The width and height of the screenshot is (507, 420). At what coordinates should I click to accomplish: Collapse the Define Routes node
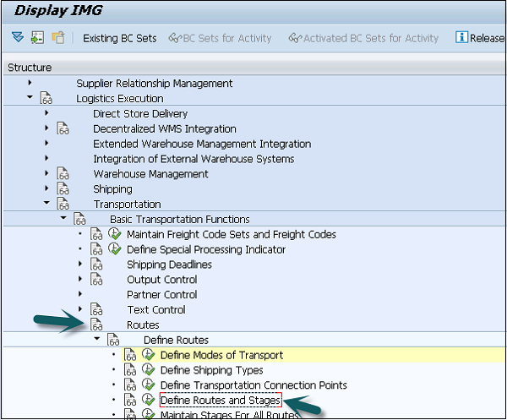point(96,340)
